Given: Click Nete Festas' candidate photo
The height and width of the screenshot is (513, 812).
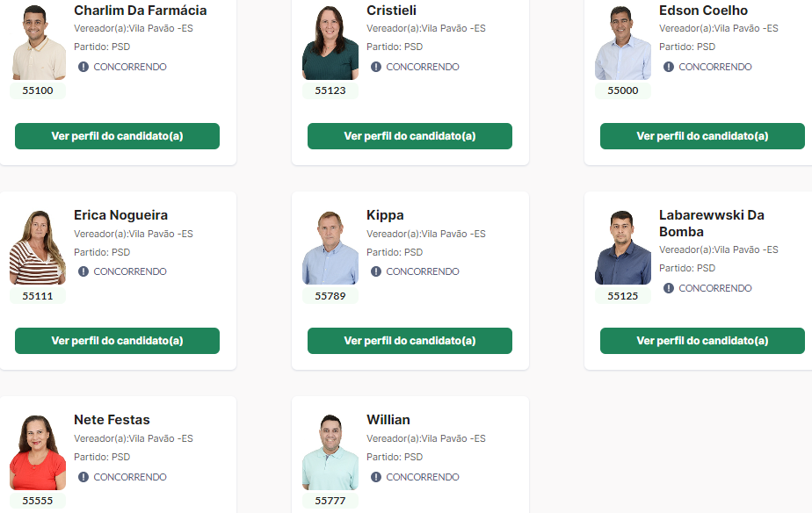Looking at the screenshot, I should [38, 452].
